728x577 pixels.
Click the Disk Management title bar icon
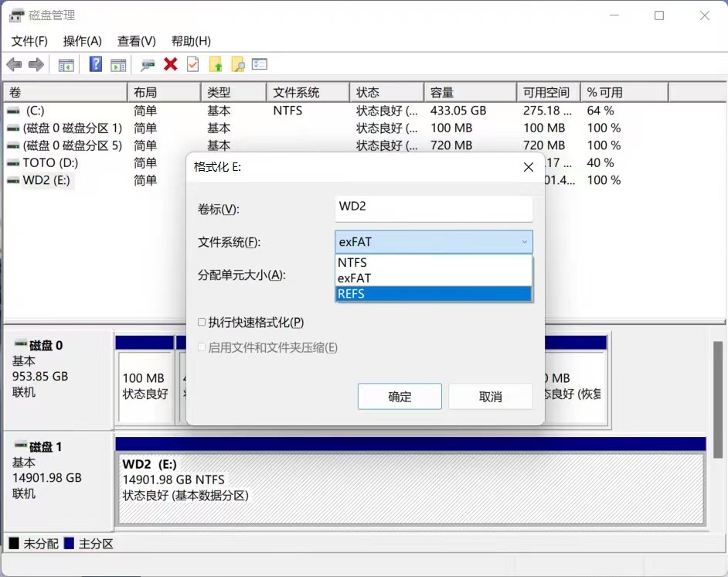pyautogui.click(x=16, y=15)
